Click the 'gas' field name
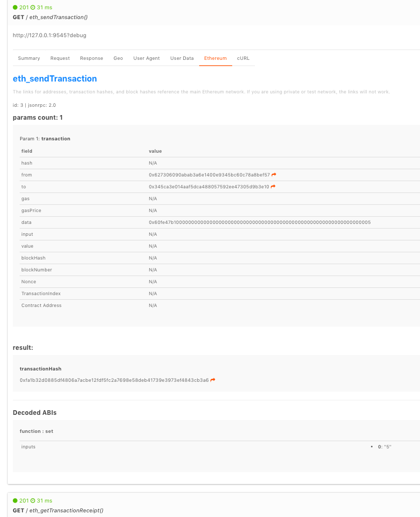The height and width of the screenshot is (517, 420). click(25, 199)
